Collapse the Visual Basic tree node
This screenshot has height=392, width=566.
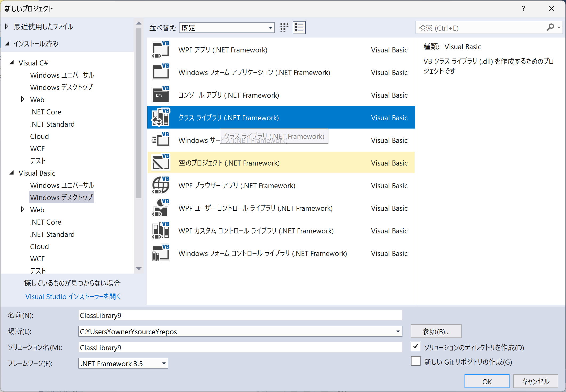point(12,173)
